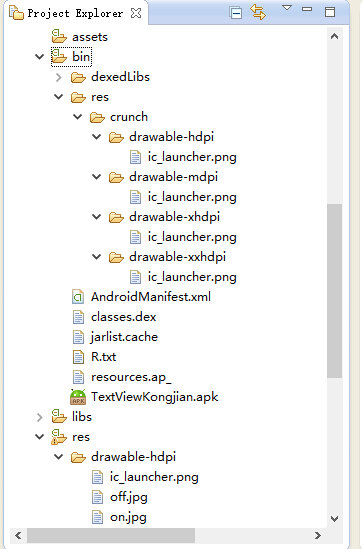This screenshot has height=549, width=363.
Task: Click the res folder warning icon
Action: click(58, 437)
